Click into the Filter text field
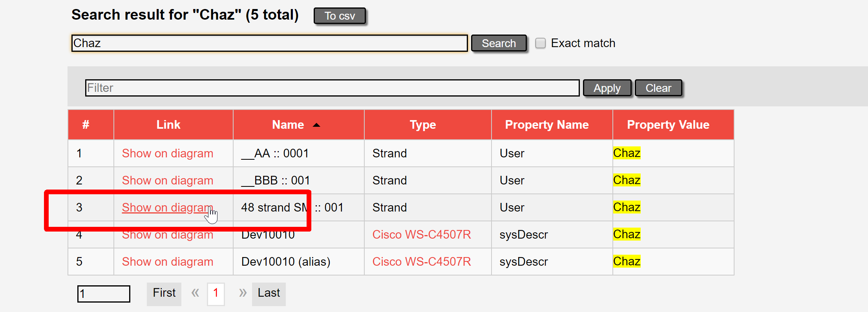868x312 pixels. [x=332, y=88]
